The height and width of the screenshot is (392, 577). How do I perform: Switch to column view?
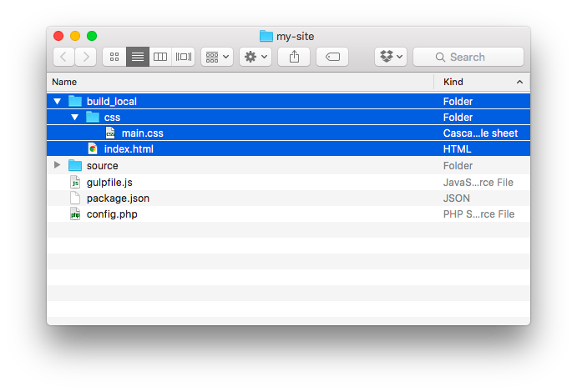(x=160, y=57)
